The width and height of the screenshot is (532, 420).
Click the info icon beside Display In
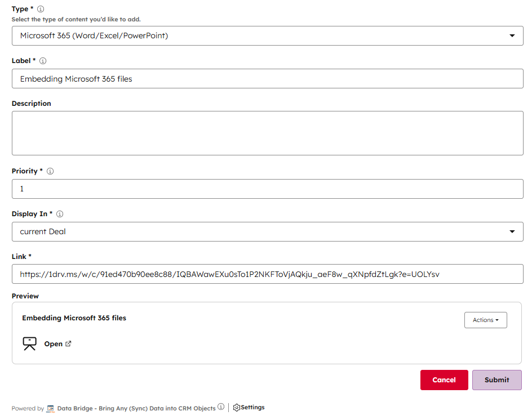pos(60,214)
